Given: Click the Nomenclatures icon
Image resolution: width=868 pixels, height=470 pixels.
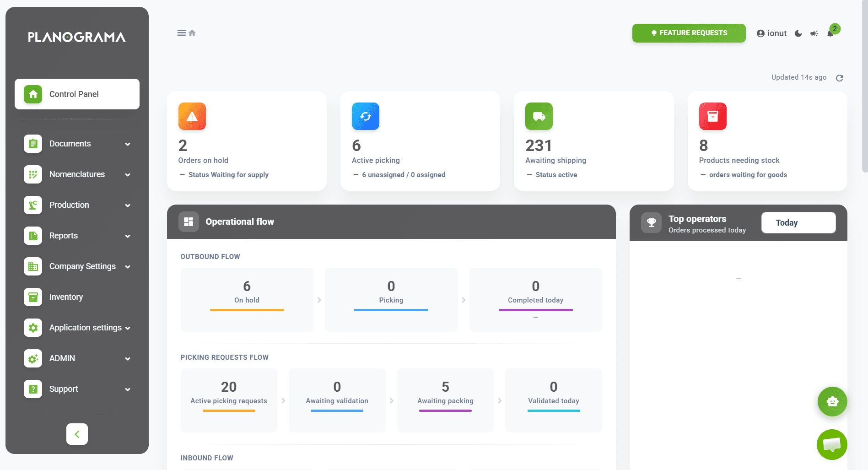Looking at the screenshot, I should [33, 174].
